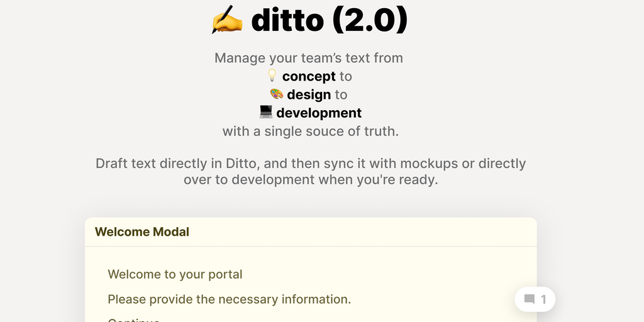
Task: Click the paint palette icon beside design
Action: point(276,94)
